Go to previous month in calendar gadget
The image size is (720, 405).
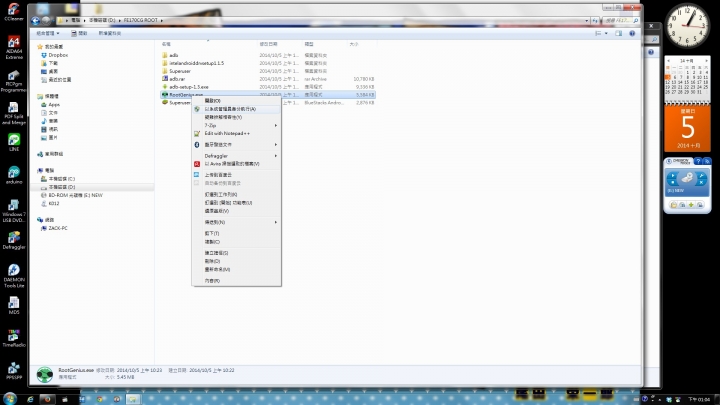click(668, 61)
